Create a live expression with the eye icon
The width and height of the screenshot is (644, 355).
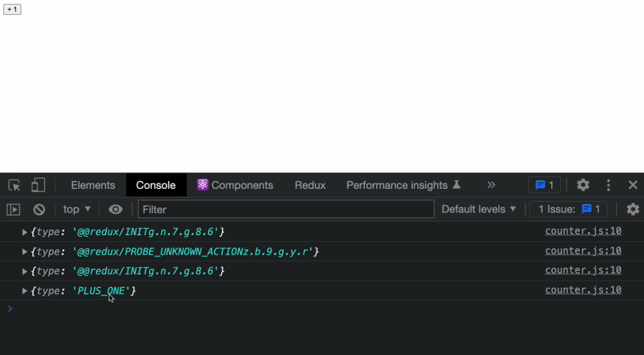[116, 209]
